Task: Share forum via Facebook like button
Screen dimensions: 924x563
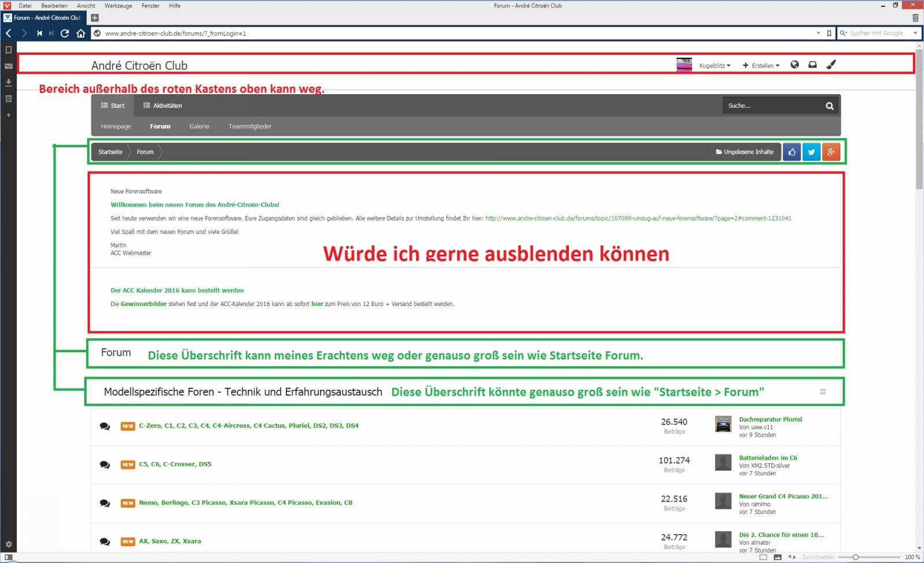Action: pos(792,152)
